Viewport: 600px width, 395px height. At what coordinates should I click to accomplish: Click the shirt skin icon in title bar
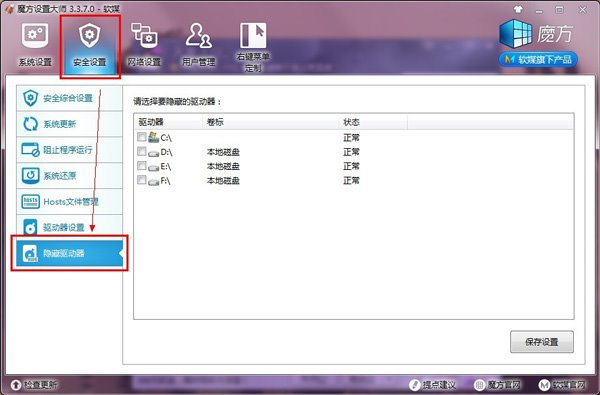tap(518, 10)
